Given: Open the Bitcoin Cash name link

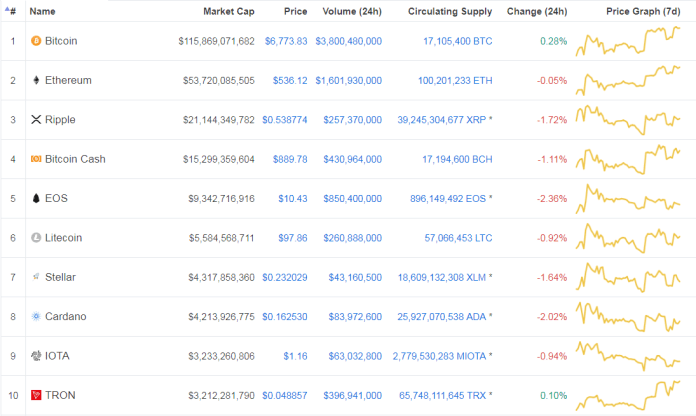Looking at the screenshot, I should click(x=75, y=159).
